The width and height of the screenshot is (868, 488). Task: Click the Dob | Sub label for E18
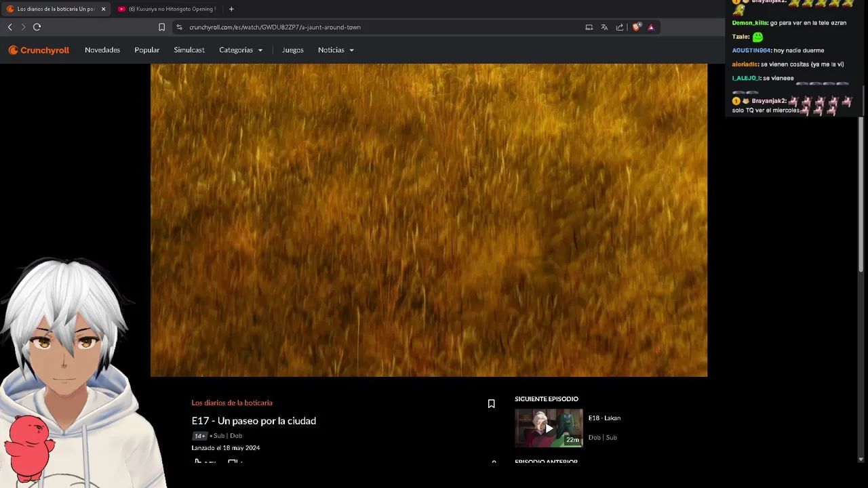tap(602, 438)
